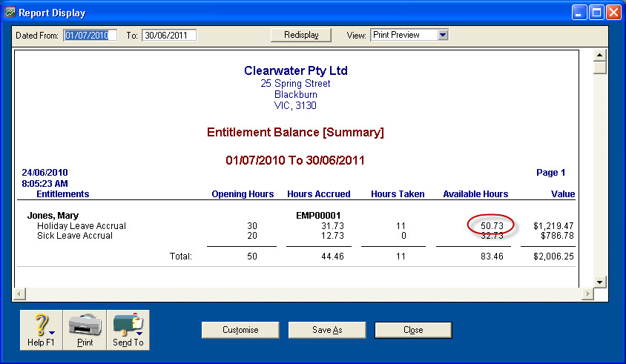Click the horizontal scrollbar right arrow
This screenshot has height=364, width=626.
point(587,294)
